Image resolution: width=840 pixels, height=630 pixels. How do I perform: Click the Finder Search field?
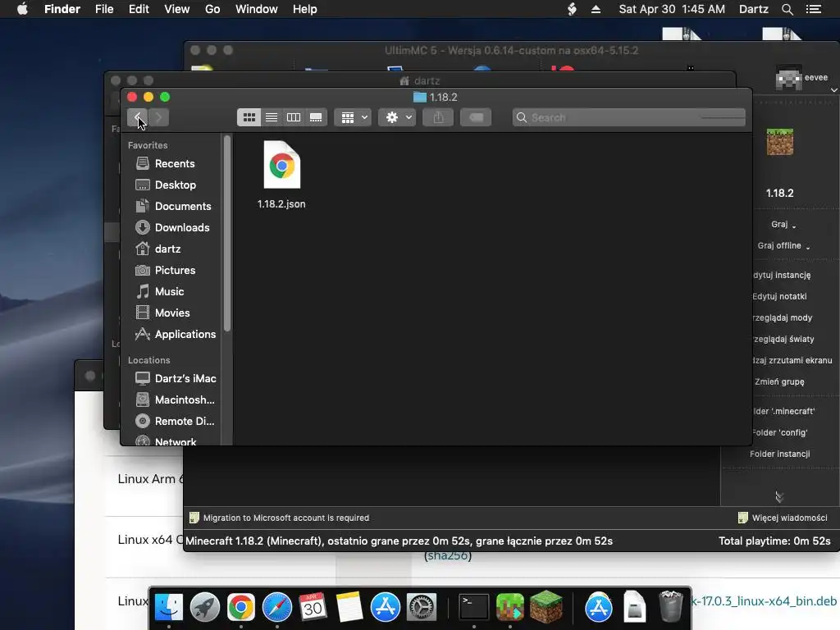tap(629, 117)
